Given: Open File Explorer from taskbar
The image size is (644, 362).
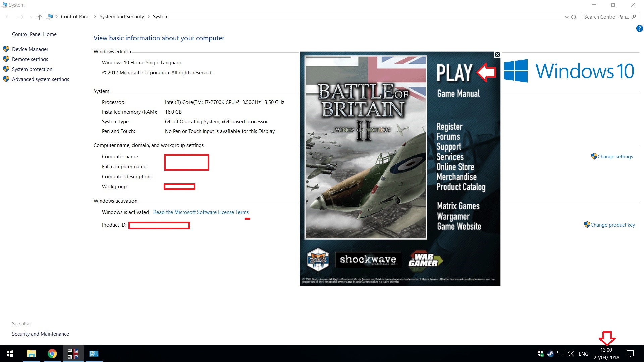Looking at the screenshot, I should coord(31,354).
